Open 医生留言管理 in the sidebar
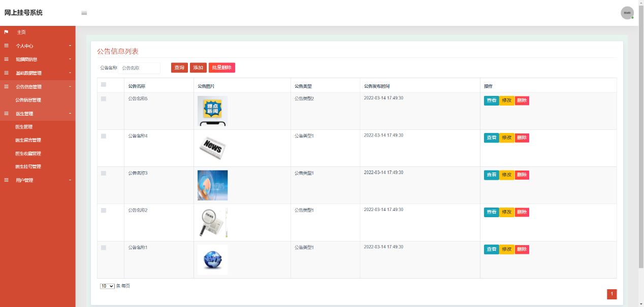 (28, 140)
